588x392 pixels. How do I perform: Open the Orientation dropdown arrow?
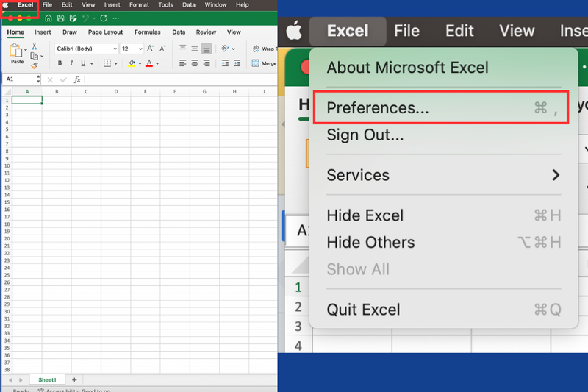233,49
